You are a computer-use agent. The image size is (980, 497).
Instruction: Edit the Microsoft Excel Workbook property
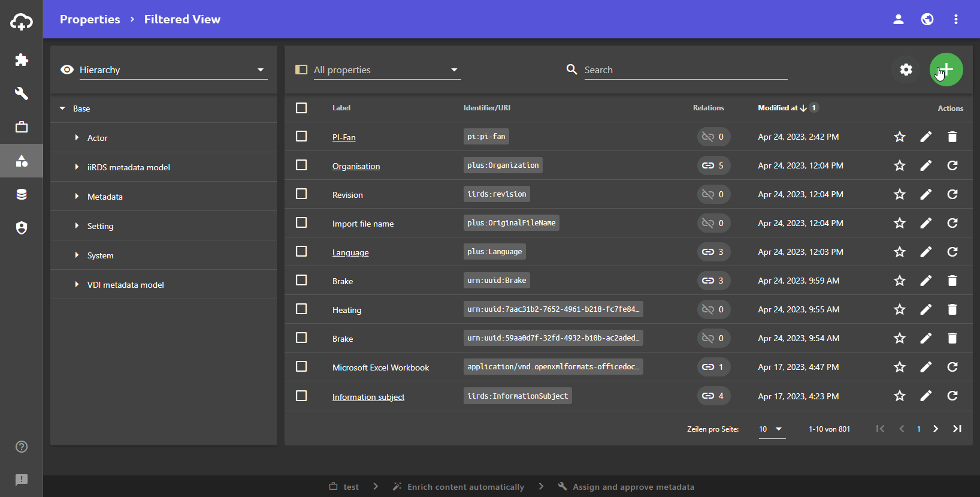[x=926, y=367]
